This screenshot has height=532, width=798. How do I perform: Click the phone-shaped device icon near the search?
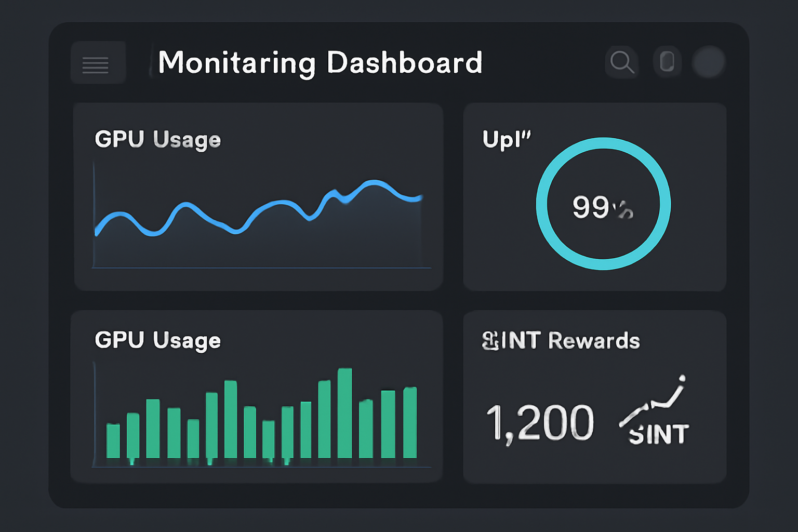pos(667,62)
